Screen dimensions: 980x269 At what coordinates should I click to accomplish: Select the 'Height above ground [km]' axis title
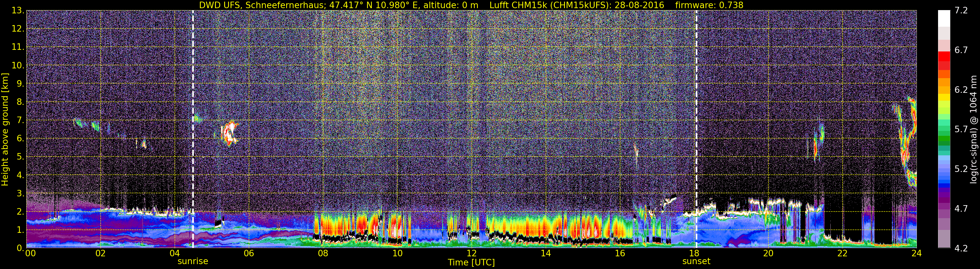5,130
